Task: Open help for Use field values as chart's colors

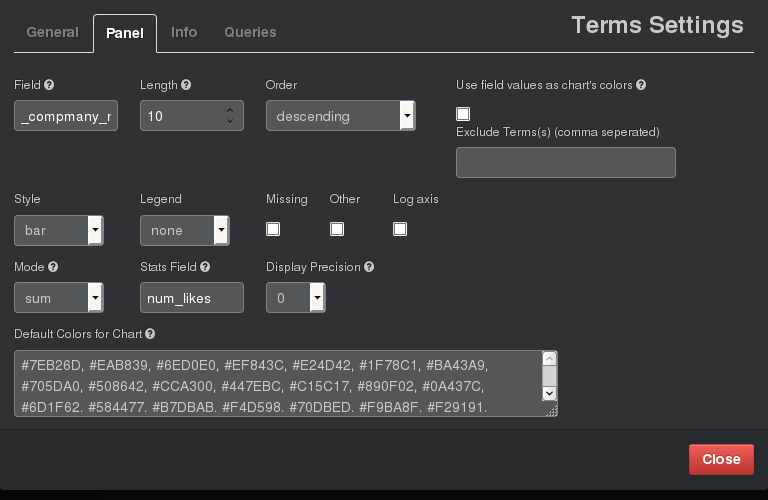Action: coord(641,85)
